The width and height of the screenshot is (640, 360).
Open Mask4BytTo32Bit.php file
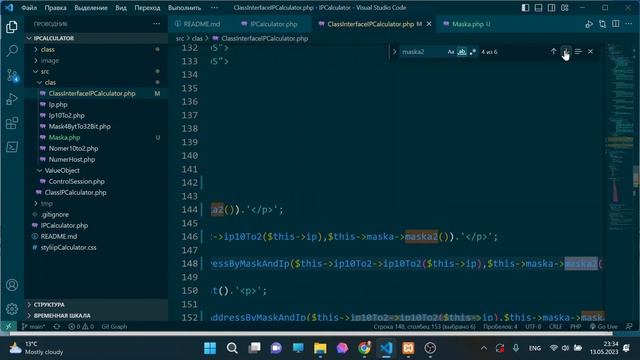tap(96, 127)
